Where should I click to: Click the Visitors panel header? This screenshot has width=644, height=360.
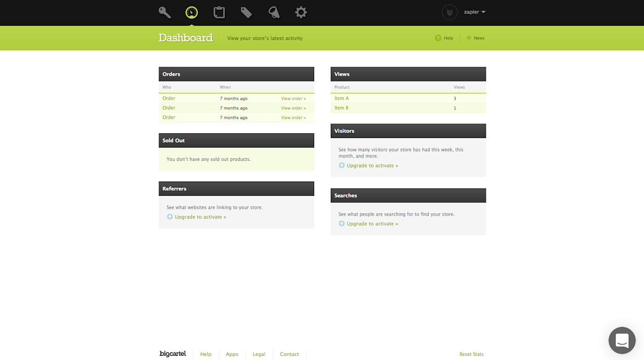click(x=408, y=131)
